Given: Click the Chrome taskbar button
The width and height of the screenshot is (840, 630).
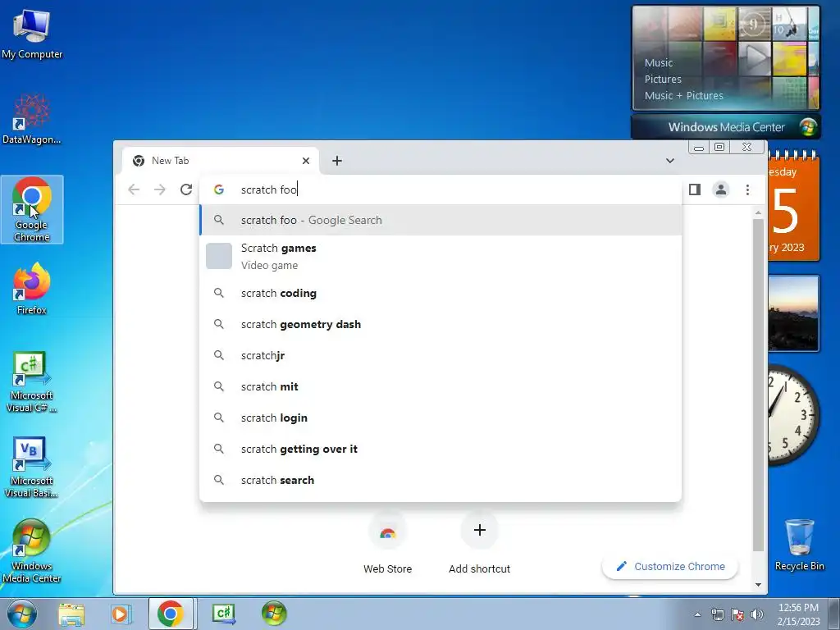Looking at the screenshot, I should [171, 614].
